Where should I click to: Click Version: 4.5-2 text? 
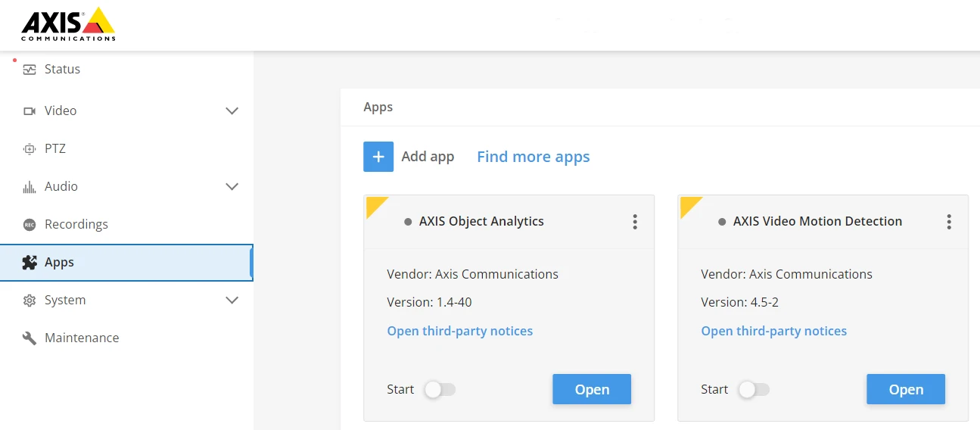(x=740, y=302)
